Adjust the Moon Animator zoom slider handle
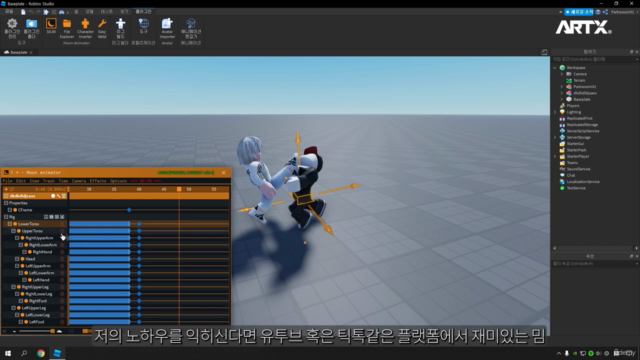 pyautogui.click(x=52, y=331)
